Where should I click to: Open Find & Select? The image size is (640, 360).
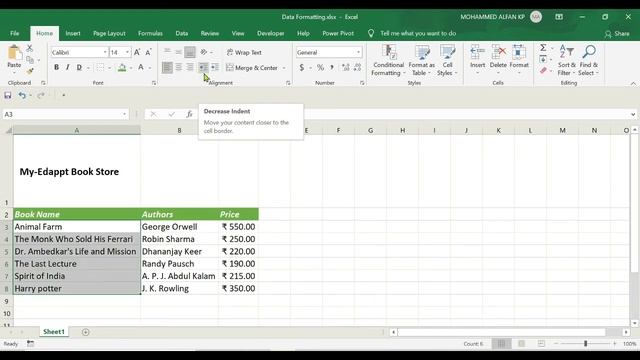click(x=588, y=60)
